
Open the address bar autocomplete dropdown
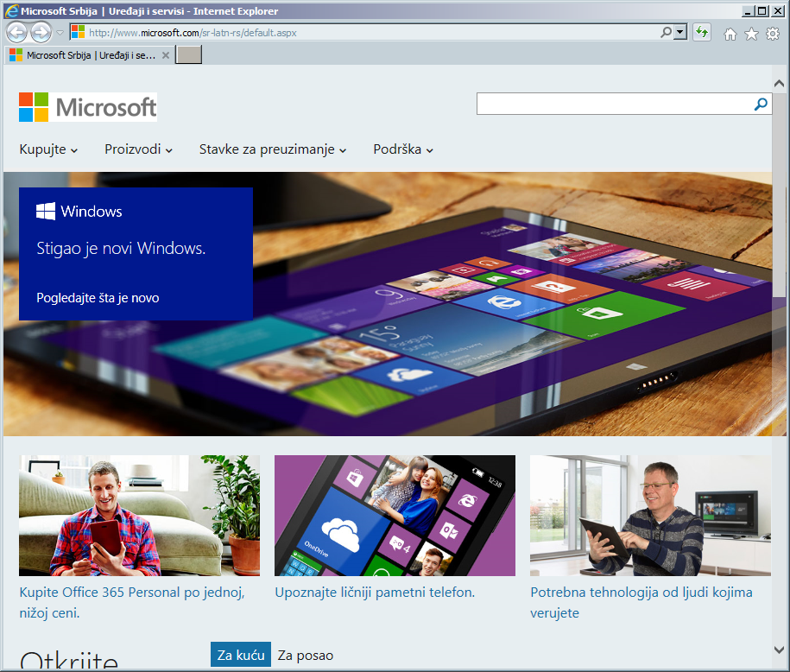point(680,32)
